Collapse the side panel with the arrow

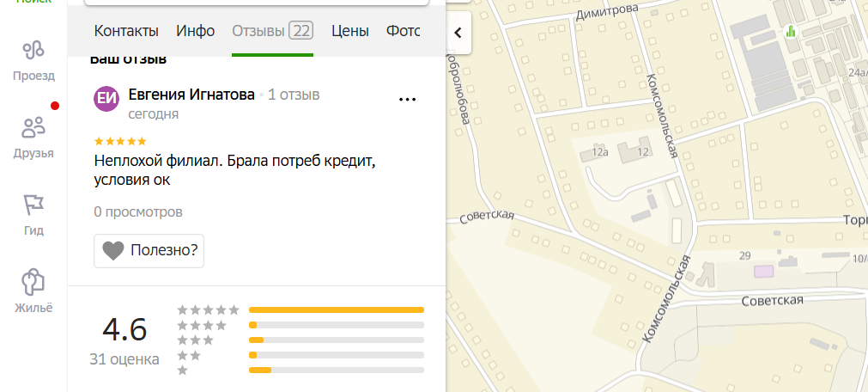(x=458, y=33)
